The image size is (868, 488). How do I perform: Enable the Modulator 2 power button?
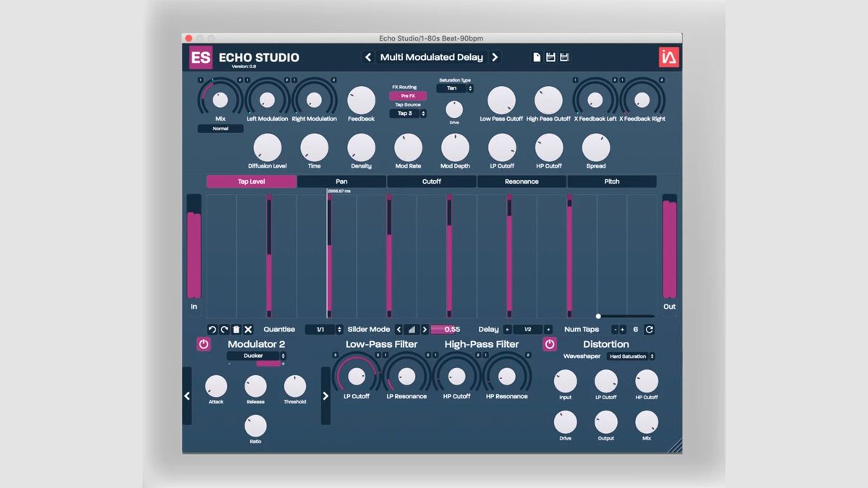[203, 344]
